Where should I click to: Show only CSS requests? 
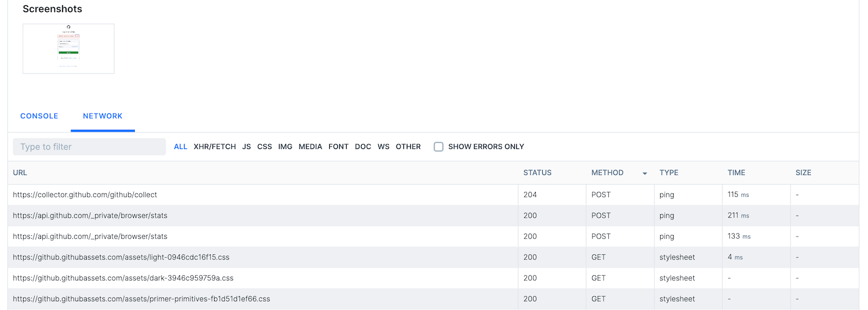pos(264,147)
